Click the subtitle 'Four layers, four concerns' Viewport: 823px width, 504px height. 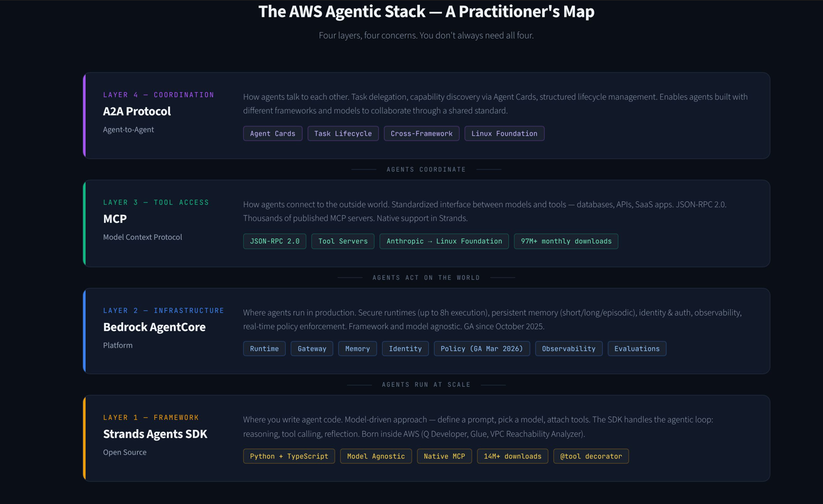pos(426,35)
